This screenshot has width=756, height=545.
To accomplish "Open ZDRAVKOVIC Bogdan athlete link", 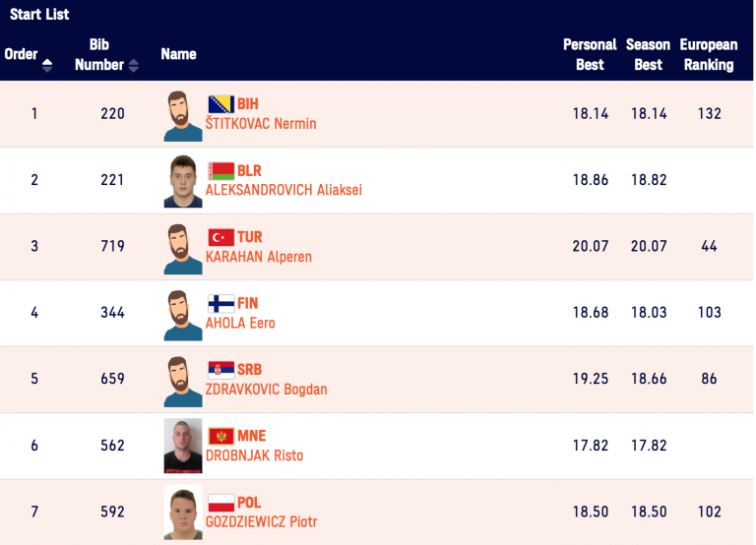I will [x=266, y=390].
